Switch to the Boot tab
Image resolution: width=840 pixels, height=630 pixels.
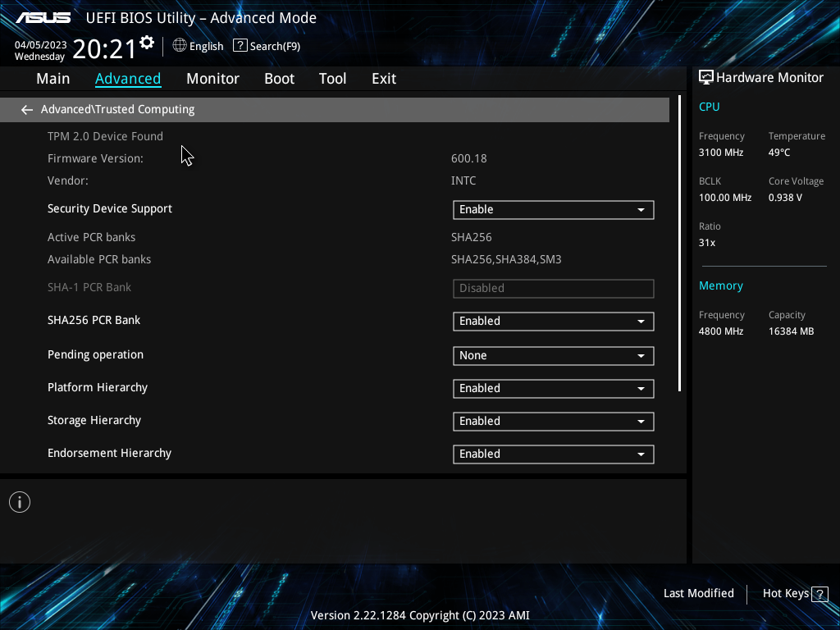click(279, 78)
